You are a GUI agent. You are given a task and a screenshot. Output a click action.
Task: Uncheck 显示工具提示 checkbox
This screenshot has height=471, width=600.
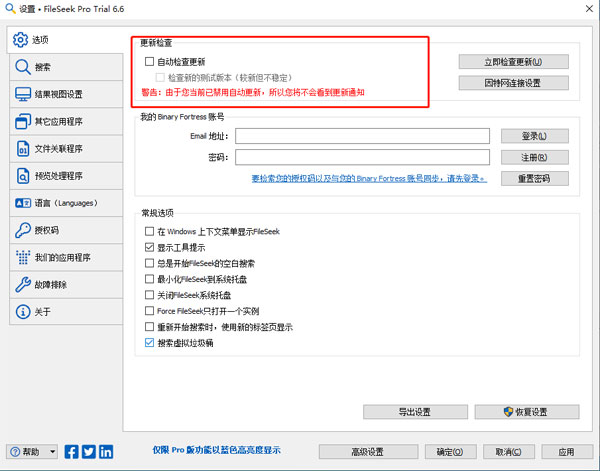click(149, 247)
